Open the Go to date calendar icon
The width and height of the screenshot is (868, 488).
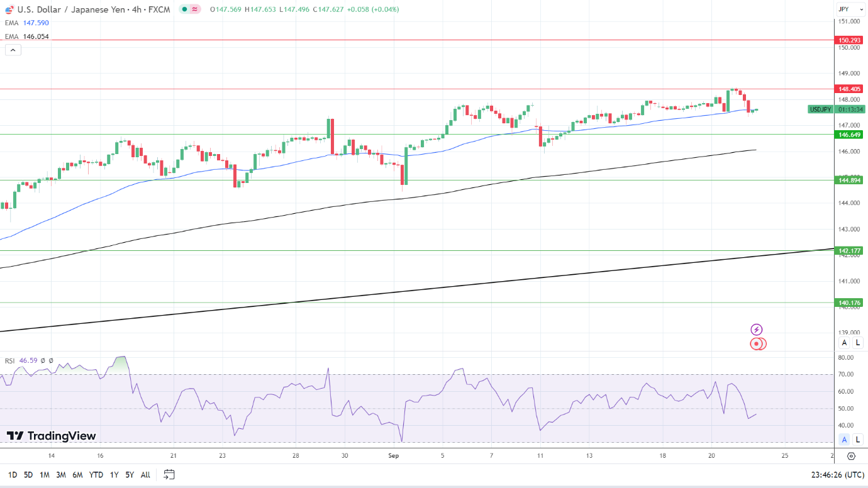point(169,475)
